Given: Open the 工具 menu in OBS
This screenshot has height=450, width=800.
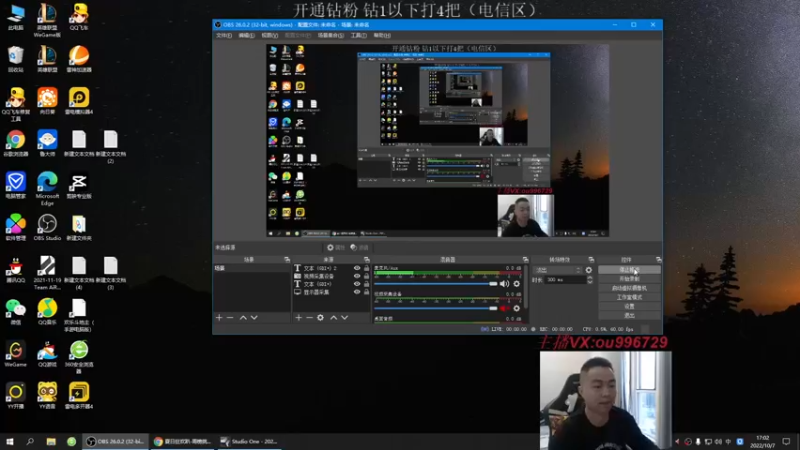Looking at the screenshot, I should pyautogui.click(x=358, y=35).
